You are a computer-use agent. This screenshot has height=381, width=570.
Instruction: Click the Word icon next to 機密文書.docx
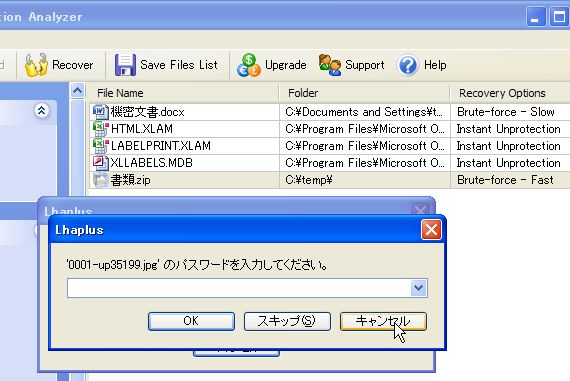click(x=100, y=112)
